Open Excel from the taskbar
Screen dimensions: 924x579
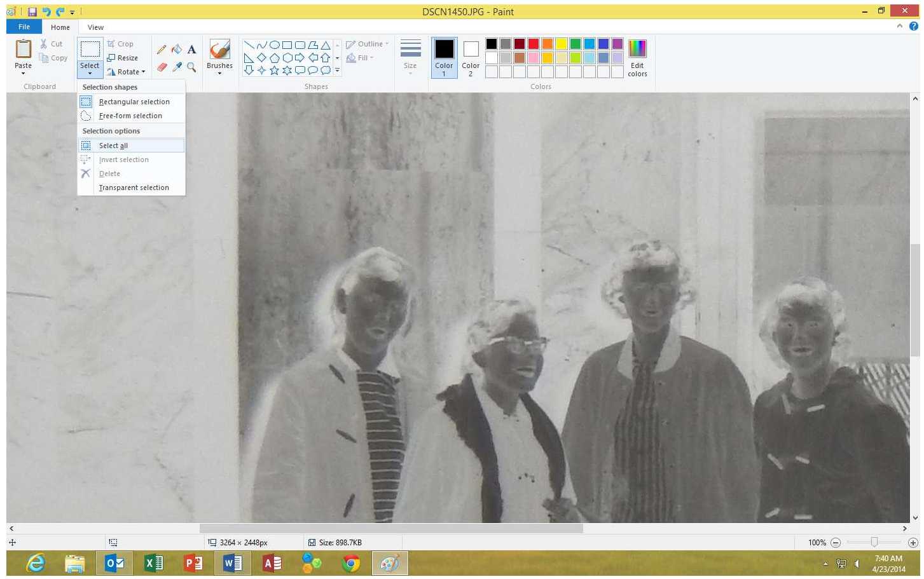pyautogui.click(x=153, y=563)
